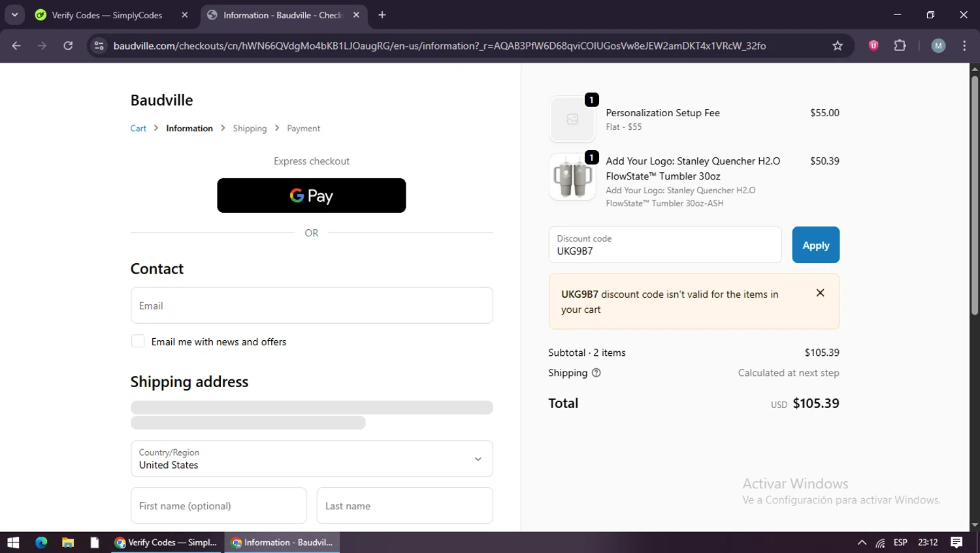This screenshot has width=980, height=553.
Task: Open the taskbar clock 23:12
Action: (928, 543)
